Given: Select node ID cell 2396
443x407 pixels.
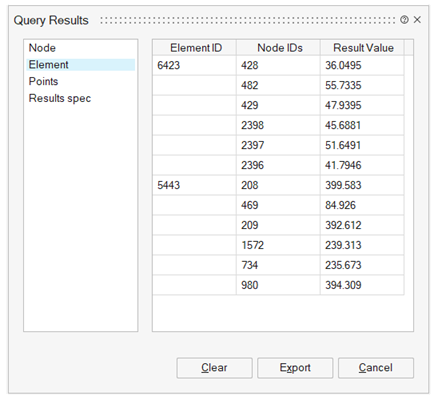Looking at the screenshot, I should [278, 165].
